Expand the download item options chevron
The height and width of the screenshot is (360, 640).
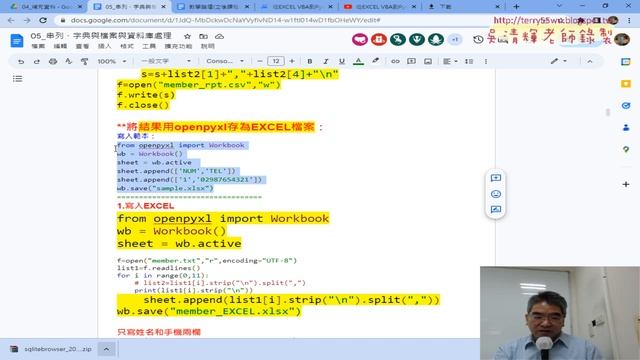click(x=106, y=349)
